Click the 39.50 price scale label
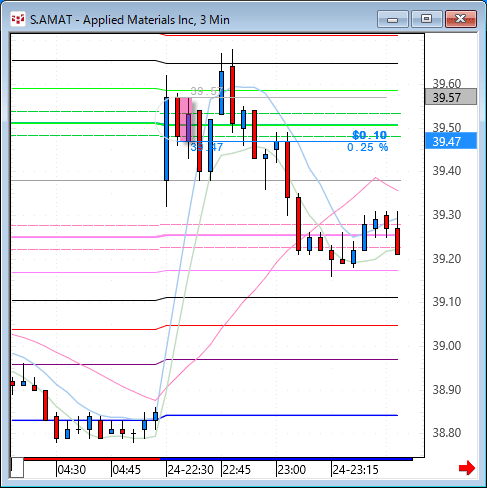 click(x=447, y=127)
